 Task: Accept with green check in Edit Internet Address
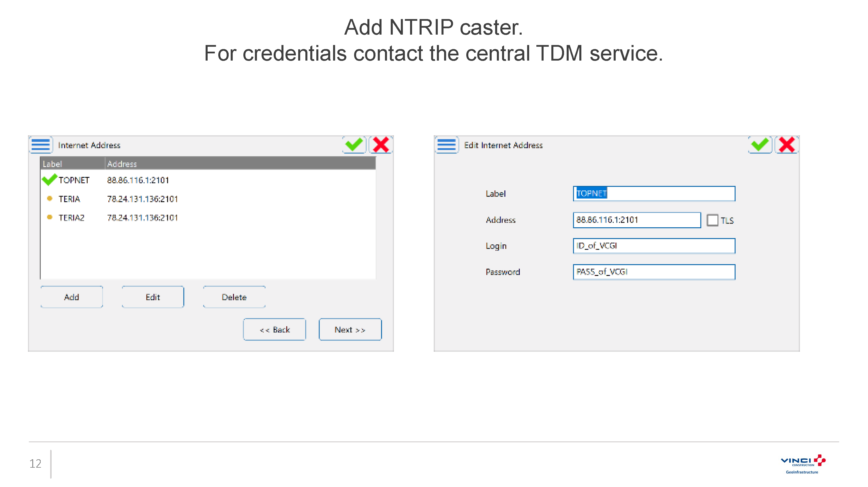(x=760, y=145)
